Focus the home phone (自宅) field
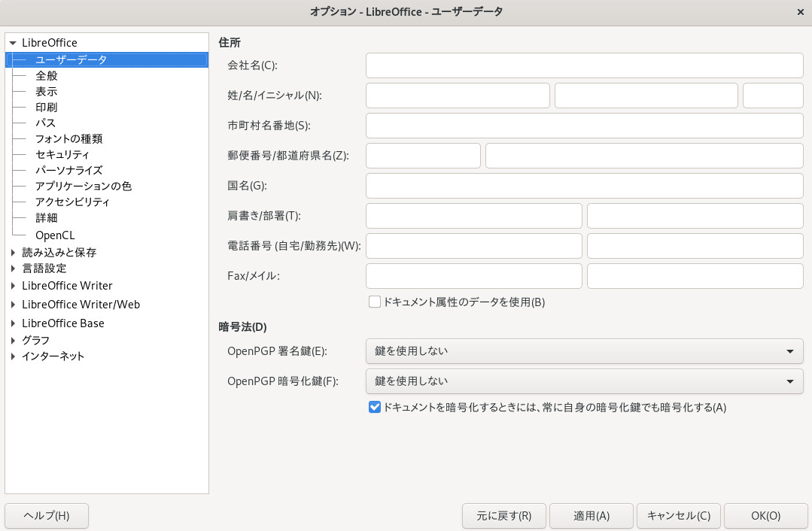The height and width of the screenshot is (531, 812). pos(474,246)
